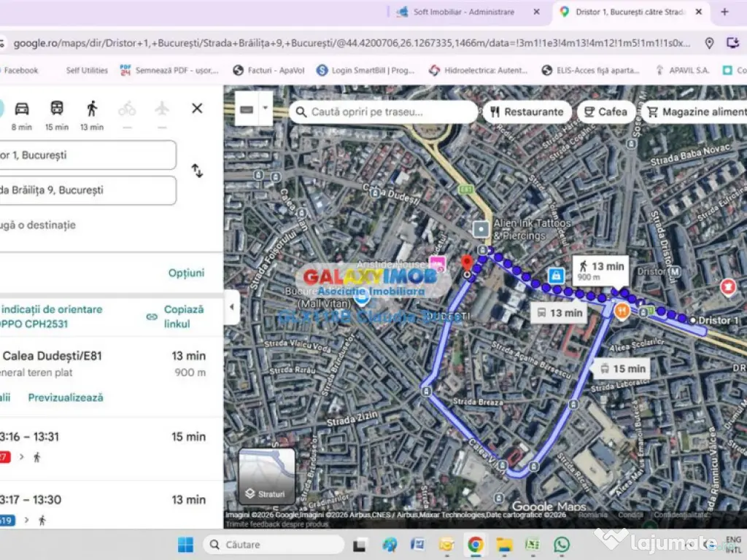Collapse the side panel using the arrow

pyautogui.click(x=232, y=307)
